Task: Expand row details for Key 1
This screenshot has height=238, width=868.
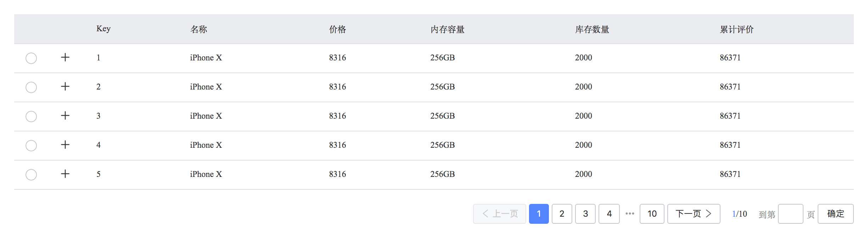Action: [x=66, y=58]
